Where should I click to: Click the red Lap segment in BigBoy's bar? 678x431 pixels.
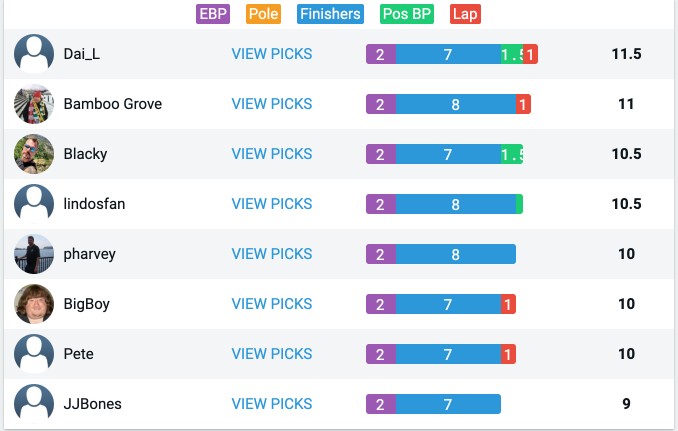click(x=508, y=304)
